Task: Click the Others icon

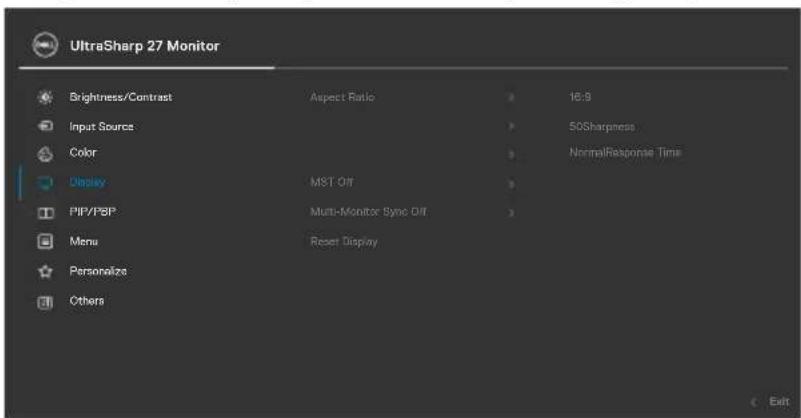Action: 45,301
